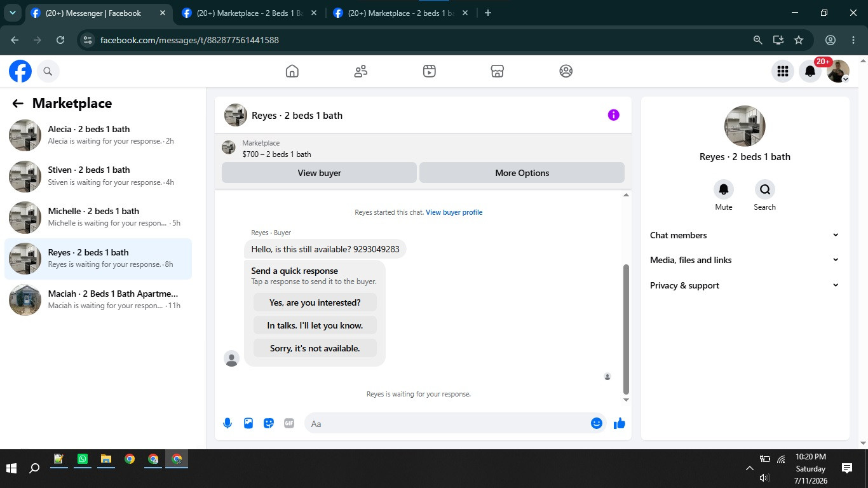
Task: Open Alecia · 2 beds 1 bath chat
Action: point(98,135)
